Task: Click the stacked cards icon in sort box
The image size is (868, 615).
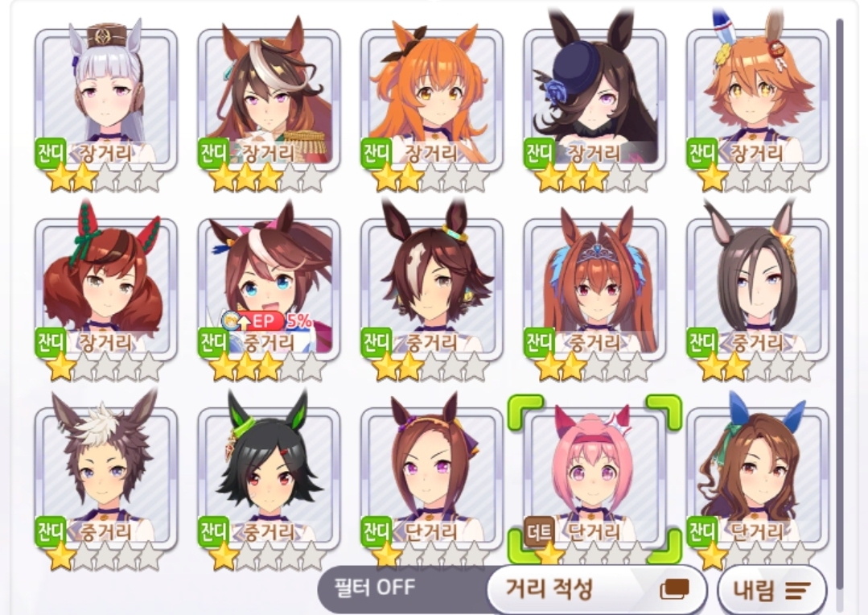Action: (675, 589)
